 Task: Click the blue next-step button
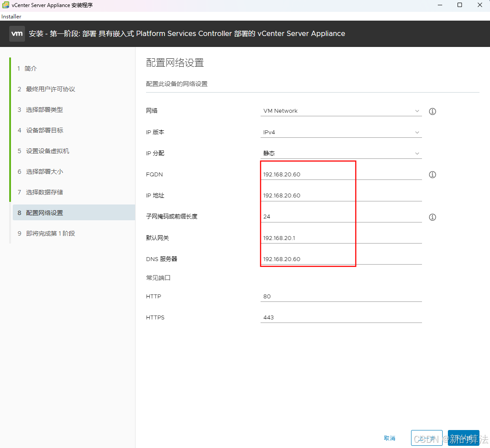point(463,438)
